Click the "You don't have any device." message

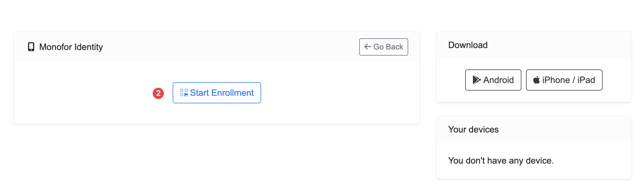pyautogui.click(x=501, y=161)
